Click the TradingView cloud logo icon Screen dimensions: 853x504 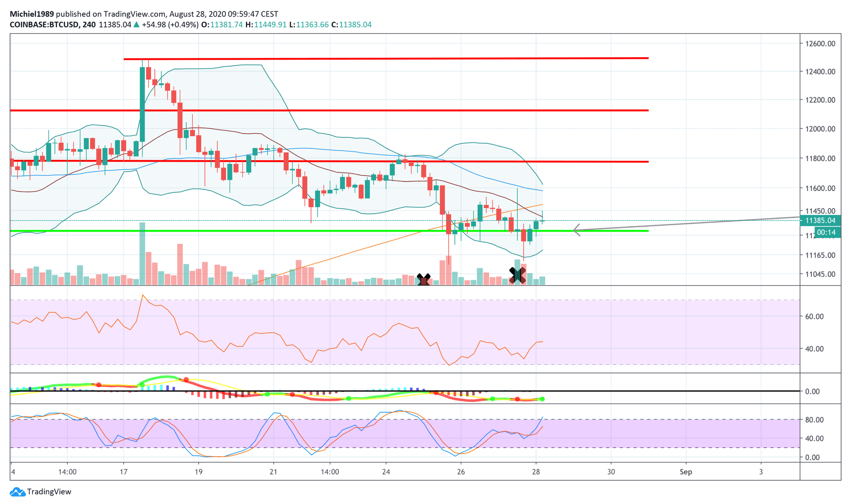(x=17, y=492)
